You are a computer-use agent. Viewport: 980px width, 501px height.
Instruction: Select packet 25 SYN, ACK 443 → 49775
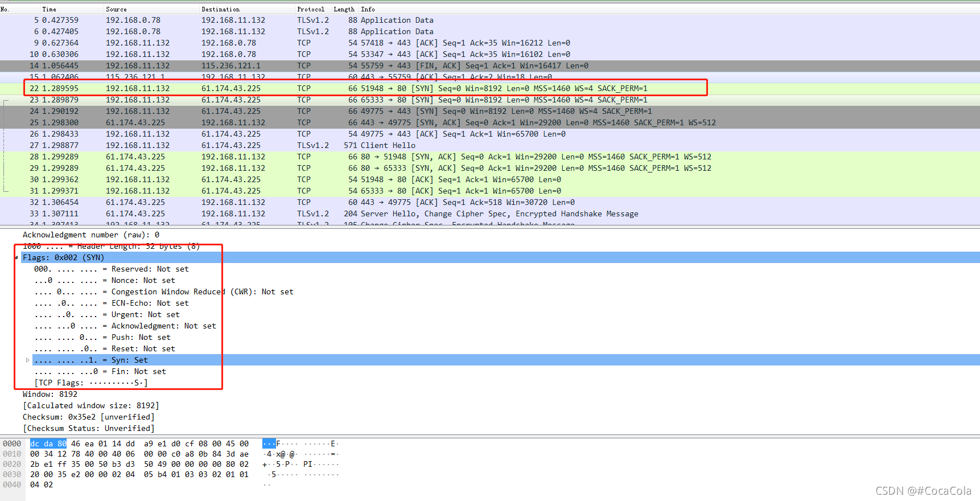tap(490, 122)
